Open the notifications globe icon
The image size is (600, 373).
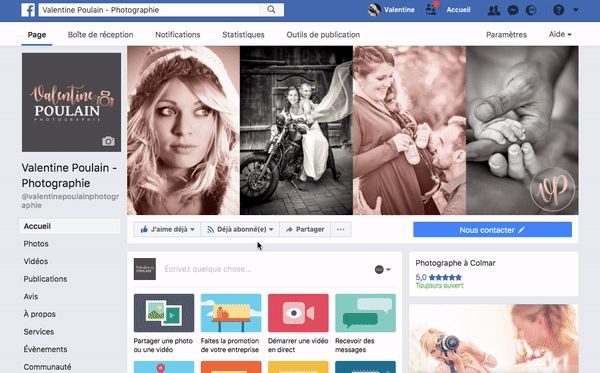point(531,10)
